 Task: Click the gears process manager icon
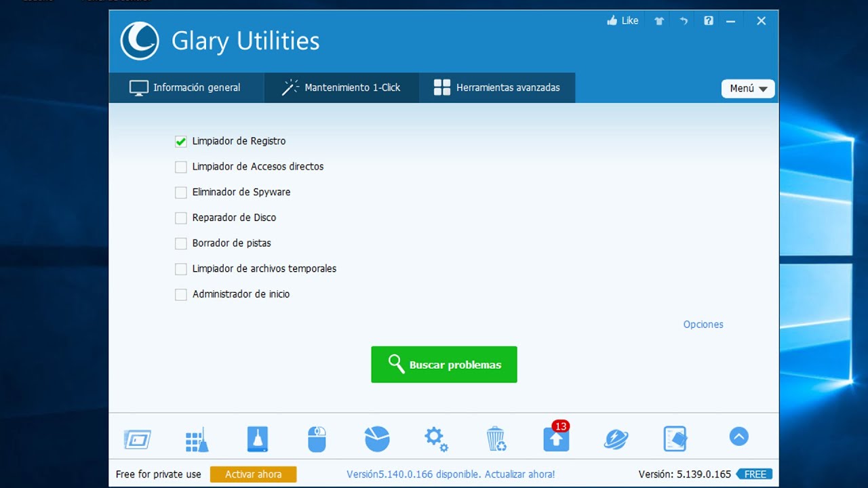436,439
